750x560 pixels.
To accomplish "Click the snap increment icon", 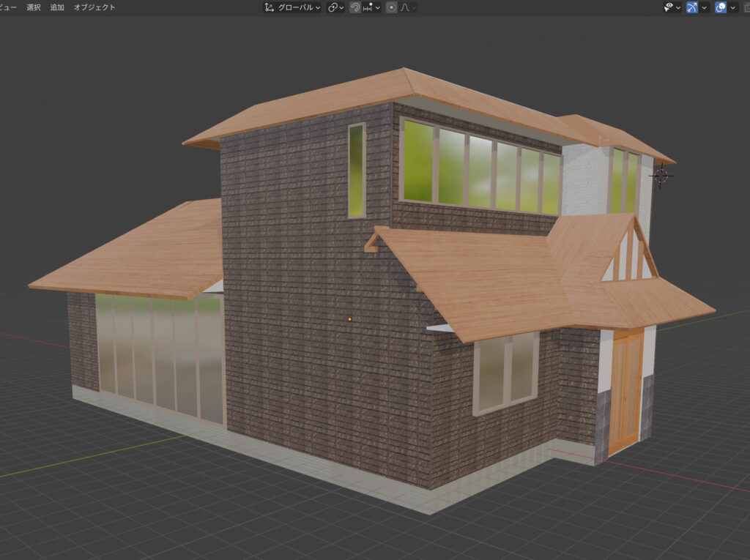I will [x=368, y=7].
